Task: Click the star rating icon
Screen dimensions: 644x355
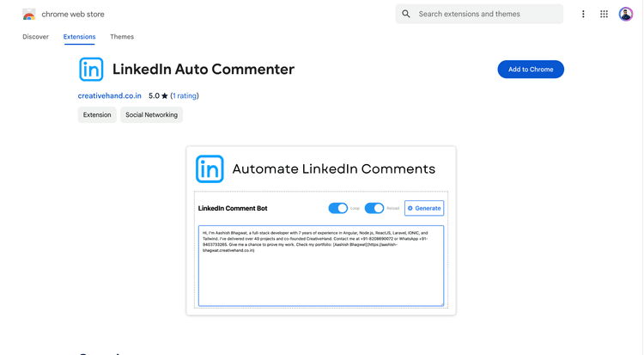Action: click(x=165, y=96)
